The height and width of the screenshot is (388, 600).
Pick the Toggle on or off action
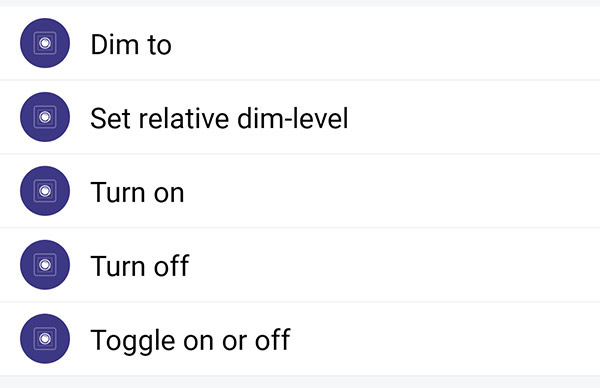point(300,338)
